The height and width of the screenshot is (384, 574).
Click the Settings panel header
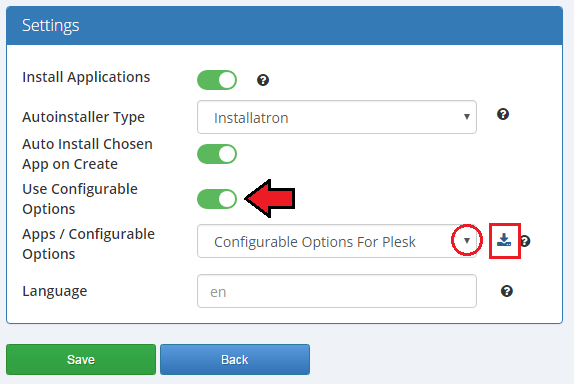pos(284,25)
